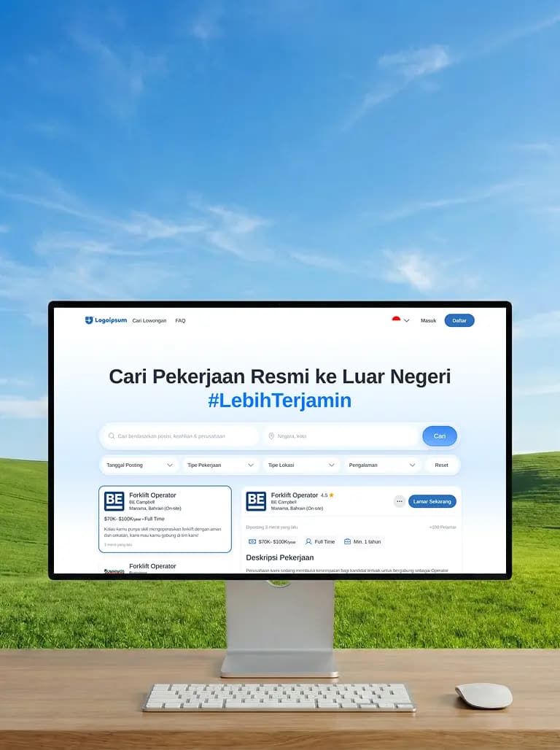Image resolution: width=560 pixels, height=750 pixels.
Task: Open the Tipe Pekerjaan filter dropdown
Action: tap(219, 465)
